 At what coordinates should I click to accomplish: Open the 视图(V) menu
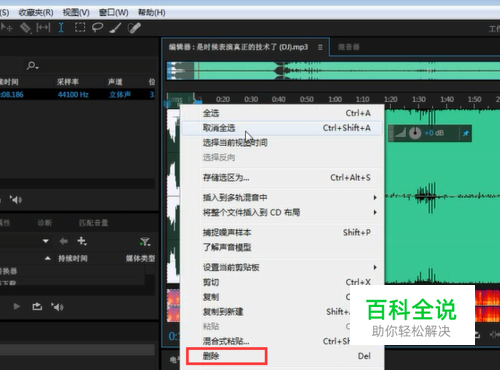tap(76, 13)
